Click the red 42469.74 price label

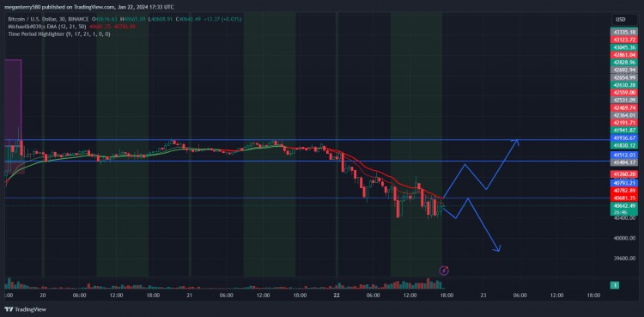click(623, 107)
